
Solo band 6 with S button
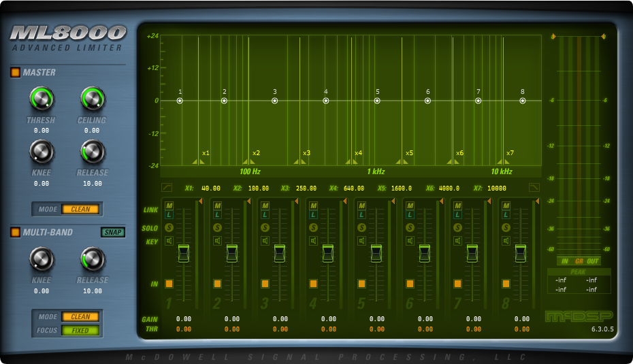point(410,228)
